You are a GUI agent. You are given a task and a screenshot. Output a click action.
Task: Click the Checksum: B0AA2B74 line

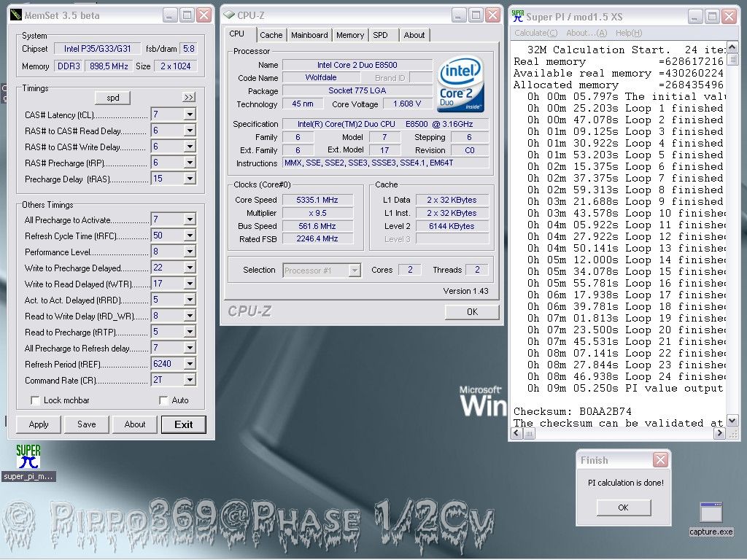click(572, 411)
